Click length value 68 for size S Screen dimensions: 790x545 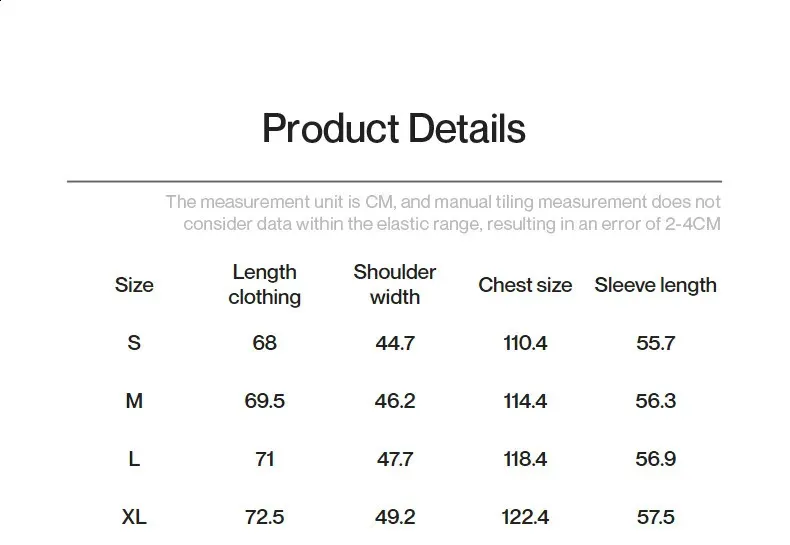coord(264,343)
